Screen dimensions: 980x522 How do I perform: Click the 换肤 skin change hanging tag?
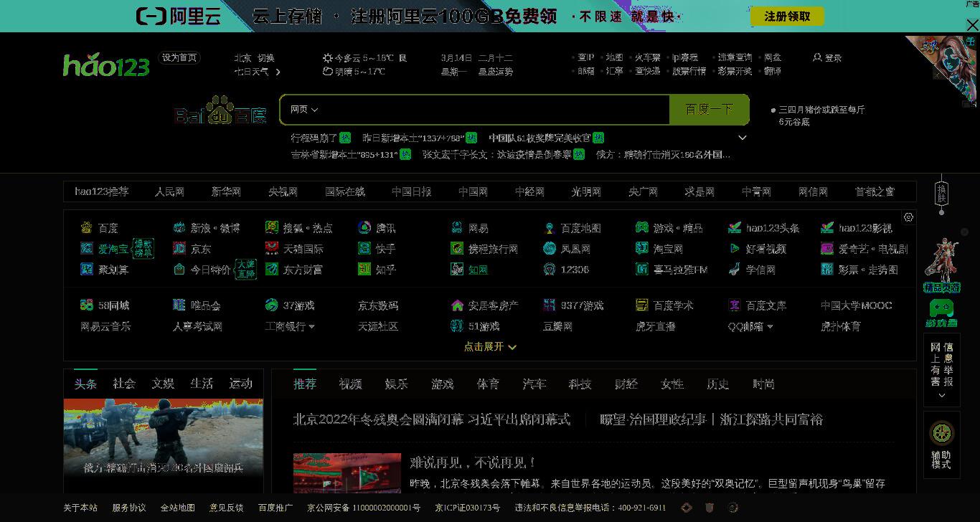coord(942,194)
